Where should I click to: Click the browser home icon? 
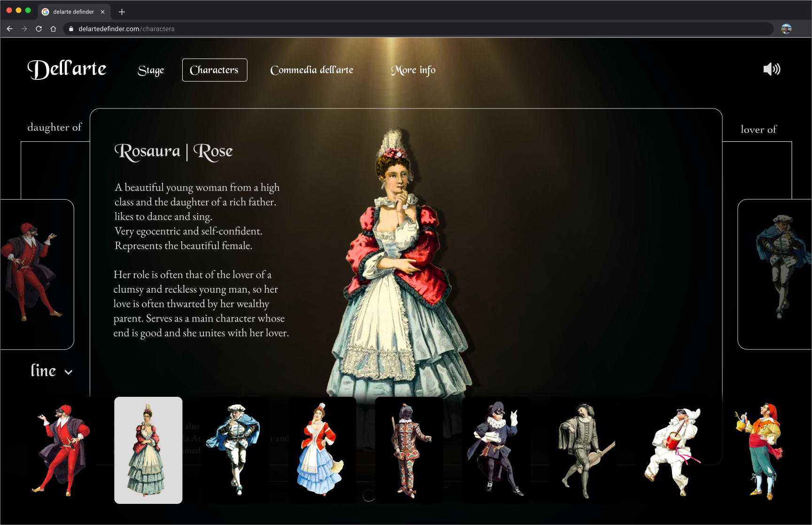54,29
